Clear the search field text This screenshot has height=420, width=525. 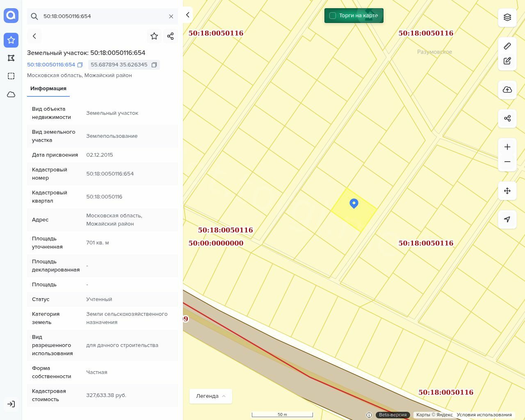pos(171,16)
